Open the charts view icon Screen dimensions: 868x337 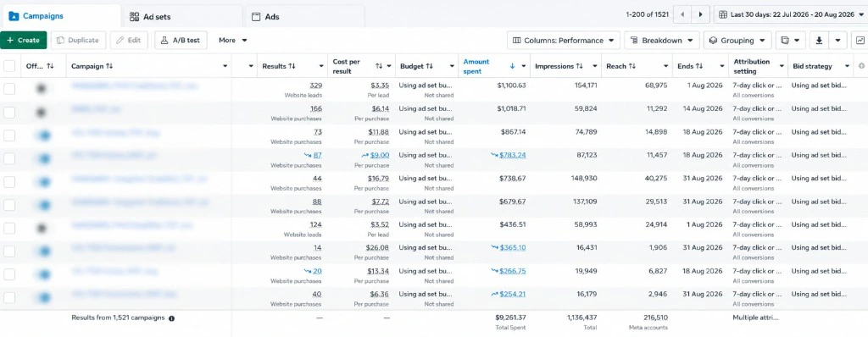coord(860,41)
